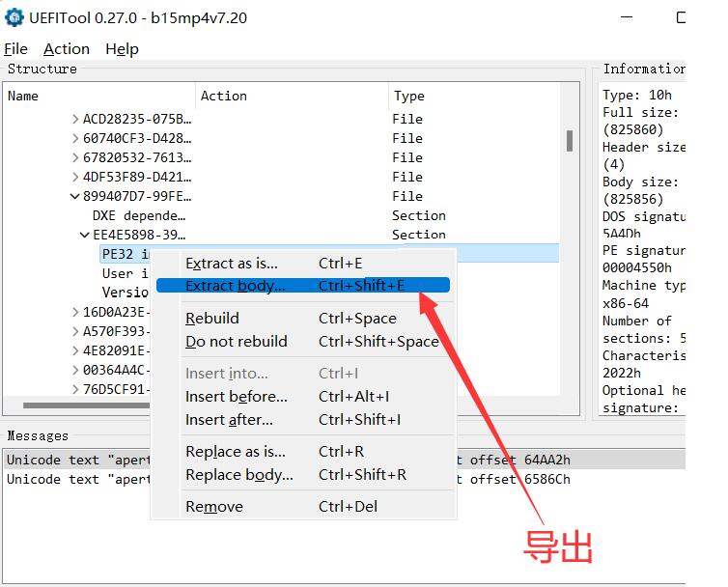Screen dimensions: 728x587
Task: Expand the 4E82091E tree node
Action: pos(75,350)
